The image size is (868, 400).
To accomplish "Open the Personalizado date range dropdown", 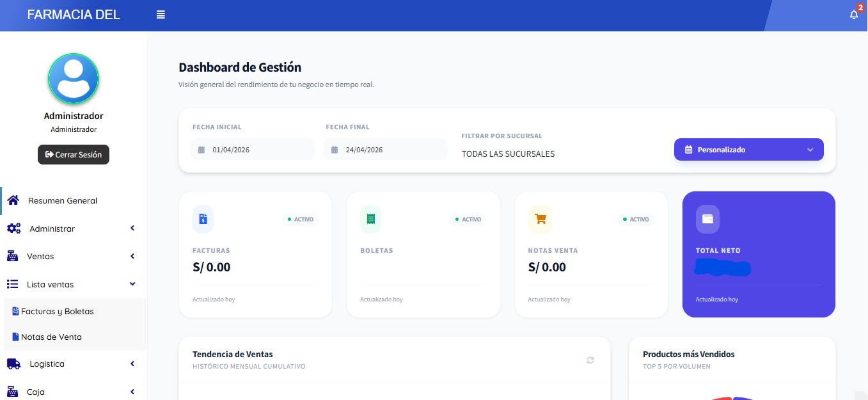I will (x=749, y=150).
